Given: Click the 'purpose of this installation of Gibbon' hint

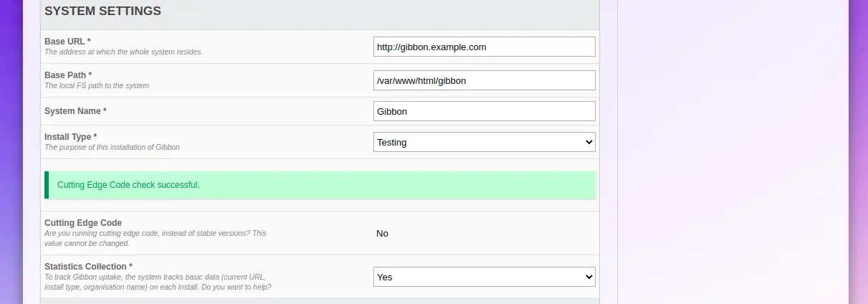Looking at the screenshot, I should (112, 147).
